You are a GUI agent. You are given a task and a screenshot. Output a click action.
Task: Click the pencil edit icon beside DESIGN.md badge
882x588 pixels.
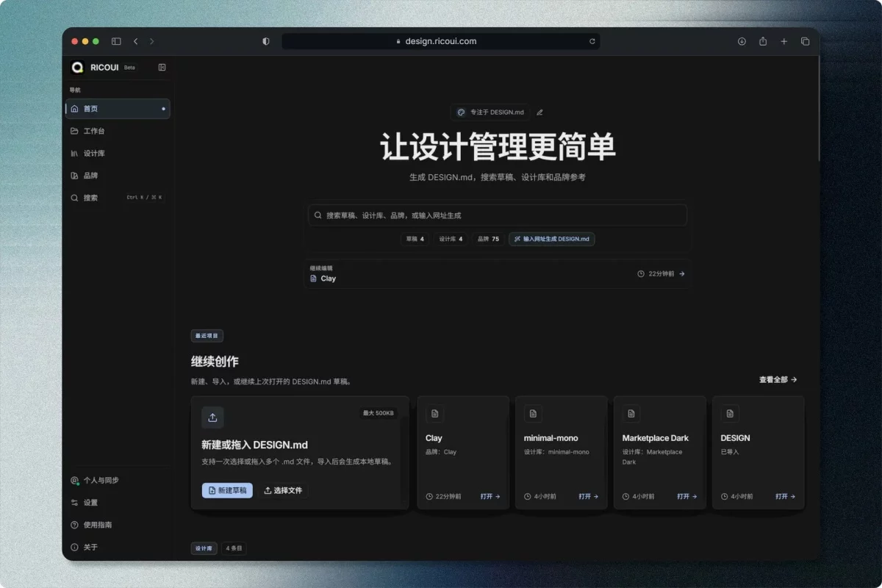coord(539,112)
